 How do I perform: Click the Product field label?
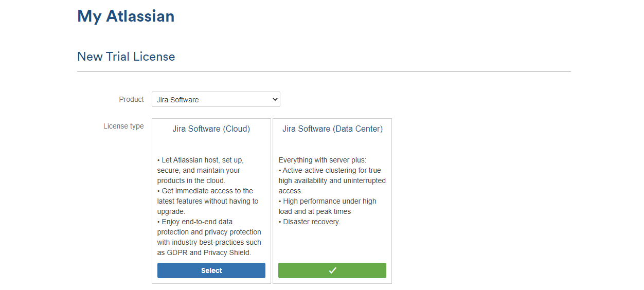pyautogui.click(x=132, y=99)
